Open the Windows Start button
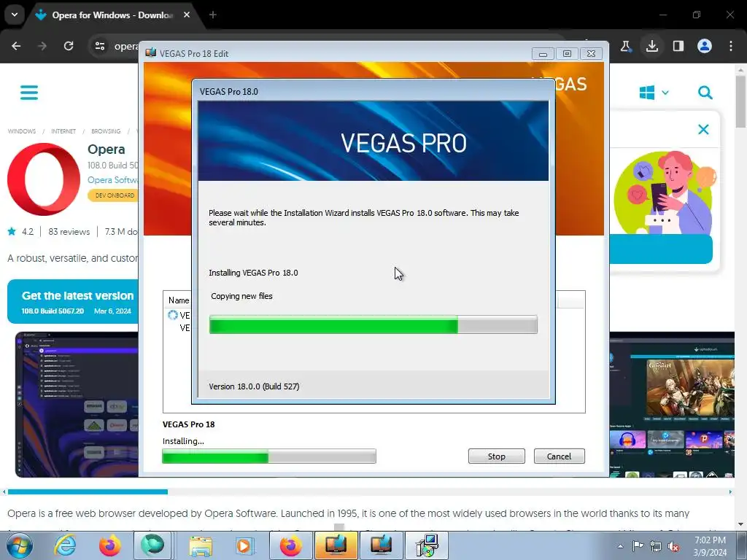 coord(19,545)
